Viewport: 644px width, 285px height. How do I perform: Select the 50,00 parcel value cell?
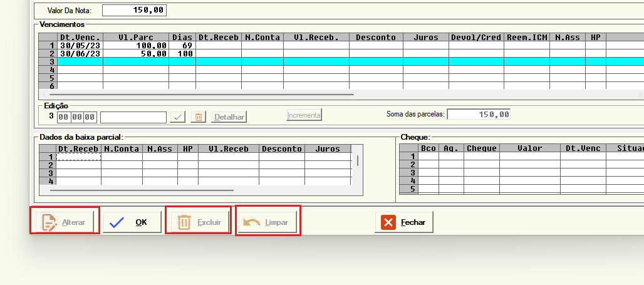[x=135, y=54]
